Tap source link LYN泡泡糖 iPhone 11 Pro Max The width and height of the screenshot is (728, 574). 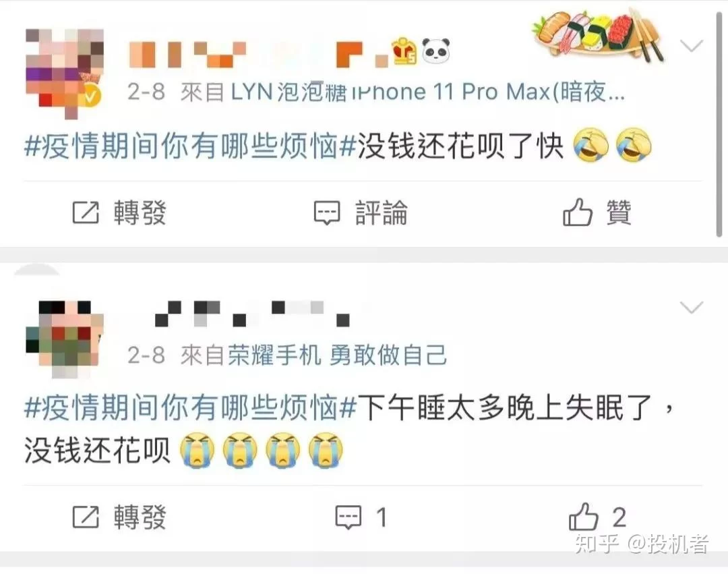(427, 92)
